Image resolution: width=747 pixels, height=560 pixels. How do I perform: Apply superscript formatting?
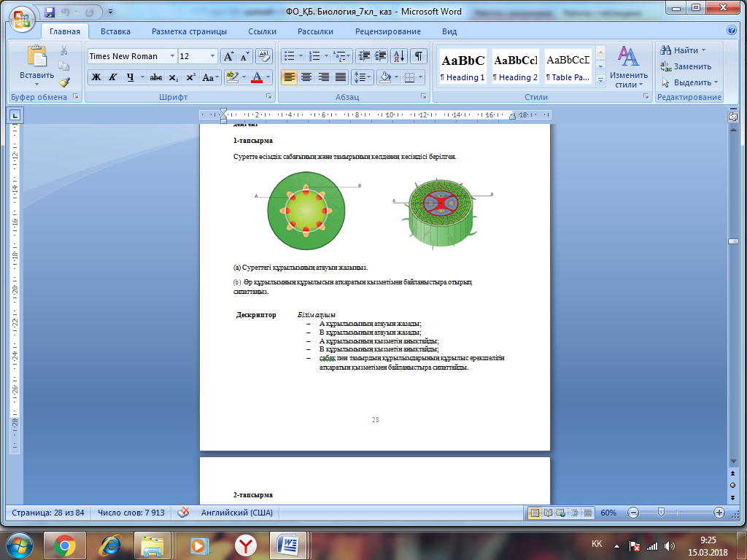click(x=190, y=77)
